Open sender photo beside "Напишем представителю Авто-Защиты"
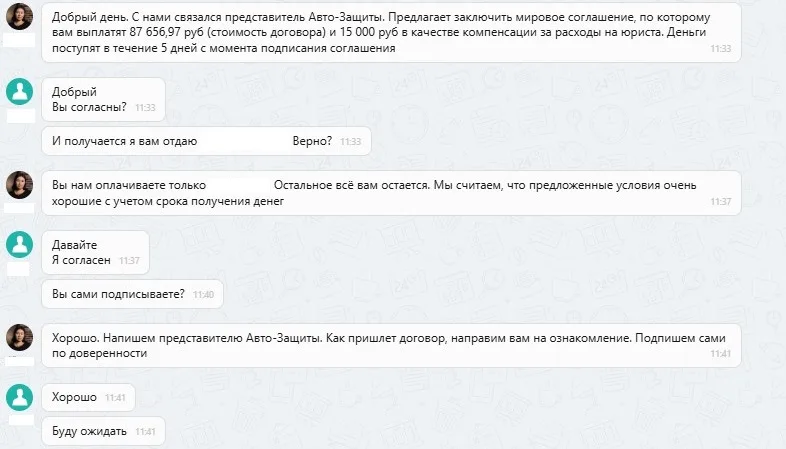786x449 pixels. [21, 337]
